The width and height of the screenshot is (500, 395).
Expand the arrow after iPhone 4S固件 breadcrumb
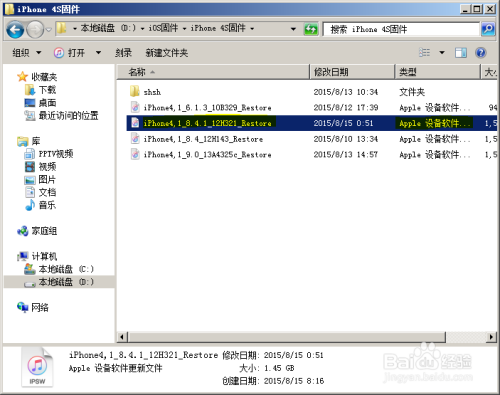coord(252,29)
